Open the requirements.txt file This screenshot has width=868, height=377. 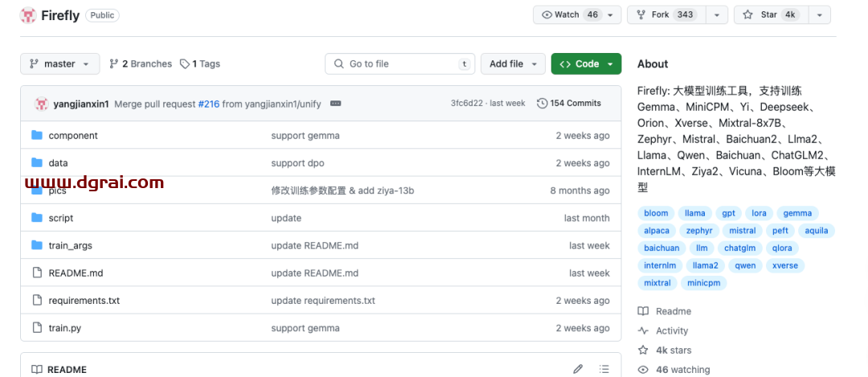tap(84, 301)
